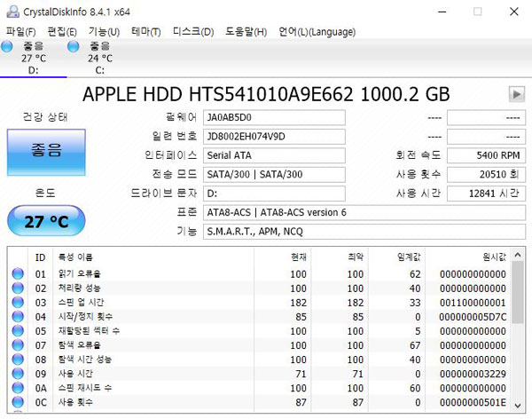
Task: Click the 특성 이름 column header
Action: 153,257
